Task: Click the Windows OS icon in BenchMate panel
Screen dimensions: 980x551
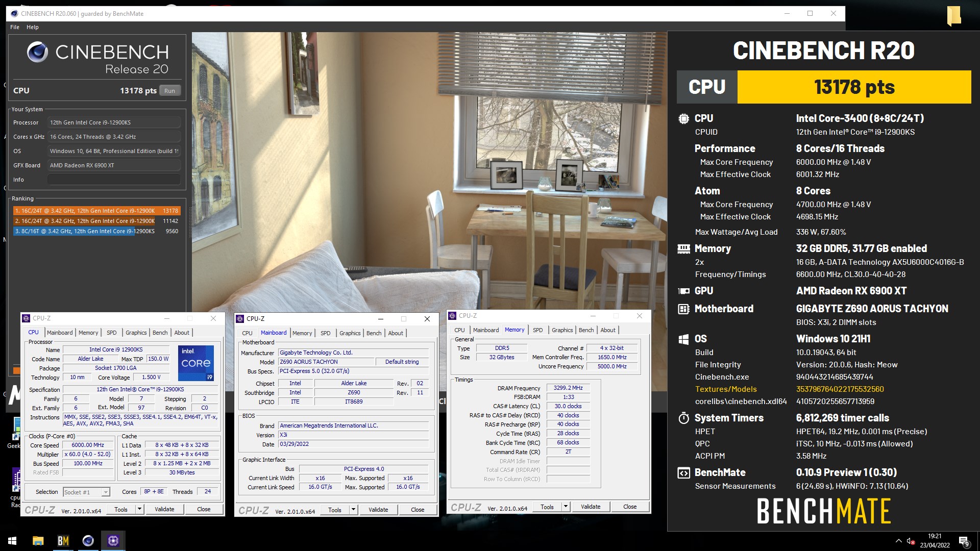Action: [x=683, y=339]
